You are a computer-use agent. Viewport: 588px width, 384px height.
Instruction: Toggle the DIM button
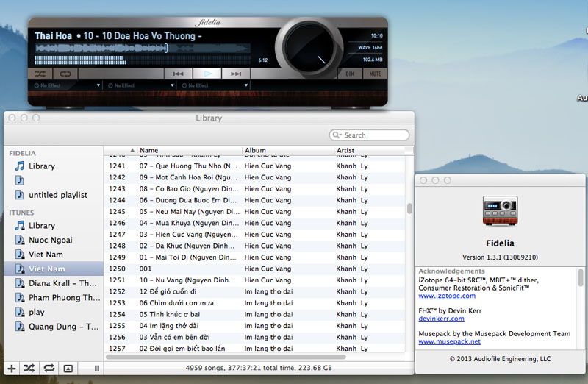pyautogui.click(x=350, y=74)
